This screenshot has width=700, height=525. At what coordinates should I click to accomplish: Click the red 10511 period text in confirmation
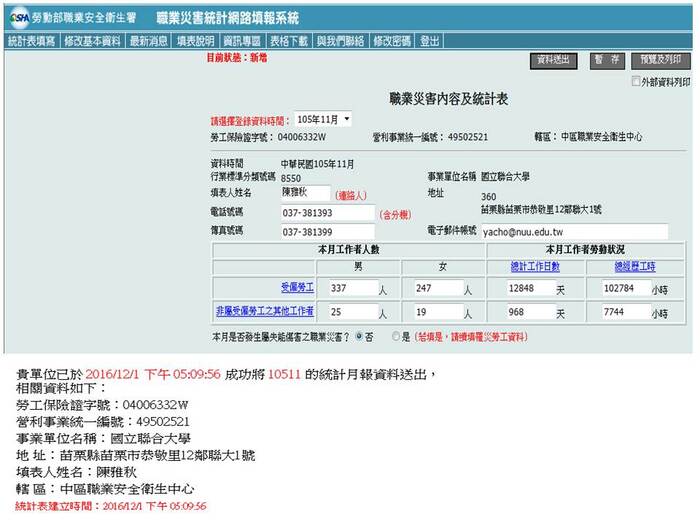coord(284,374)
